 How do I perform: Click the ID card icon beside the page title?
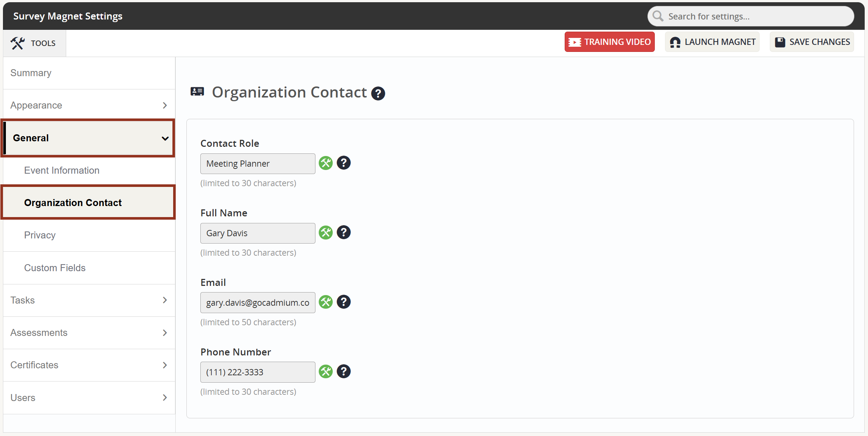197,92
